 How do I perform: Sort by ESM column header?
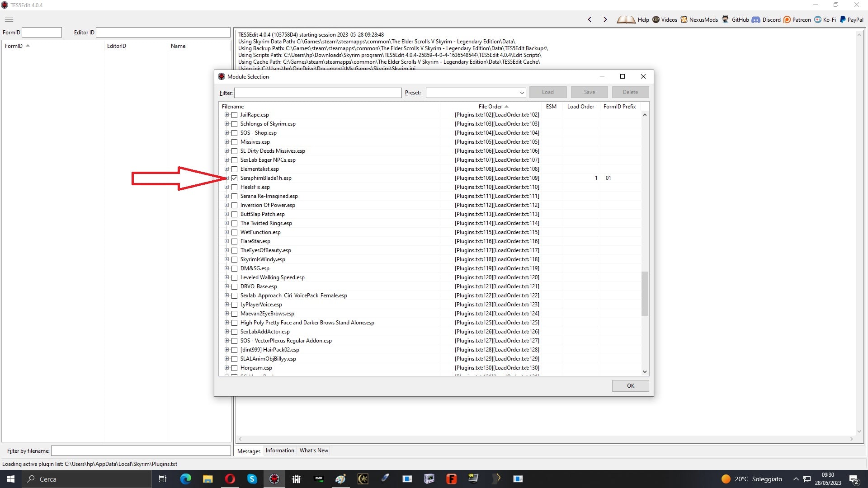(x=552, y=107)
